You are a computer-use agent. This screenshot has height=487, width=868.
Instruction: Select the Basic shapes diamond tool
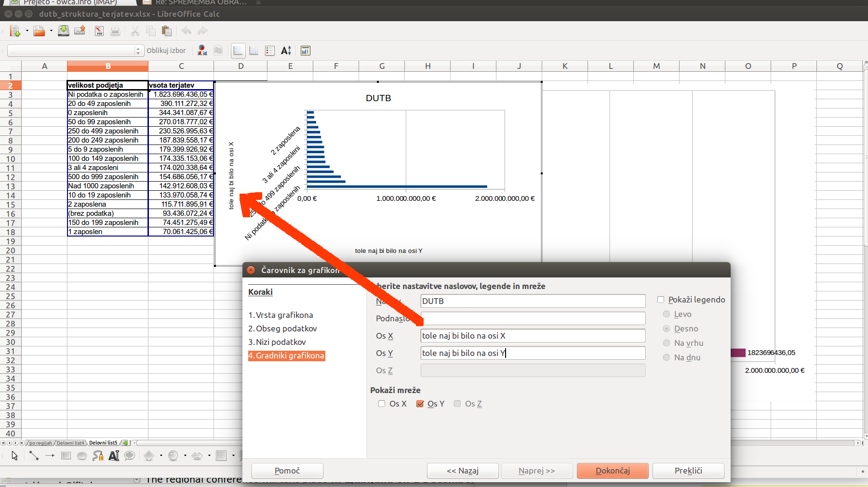tap(149, 456)
